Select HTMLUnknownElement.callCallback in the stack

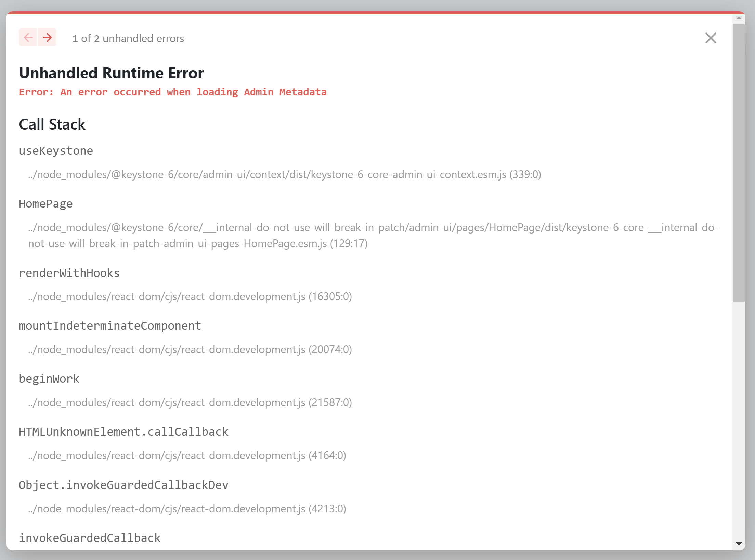click(124, 431)
